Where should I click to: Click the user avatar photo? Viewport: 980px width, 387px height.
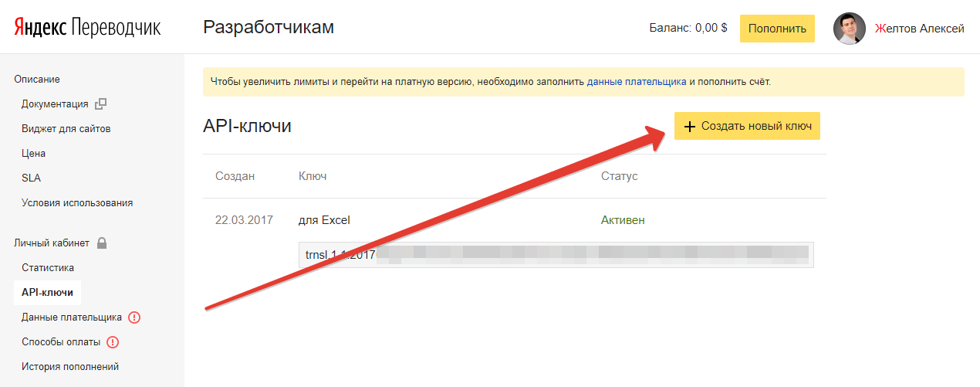click(x=849, y=29)
